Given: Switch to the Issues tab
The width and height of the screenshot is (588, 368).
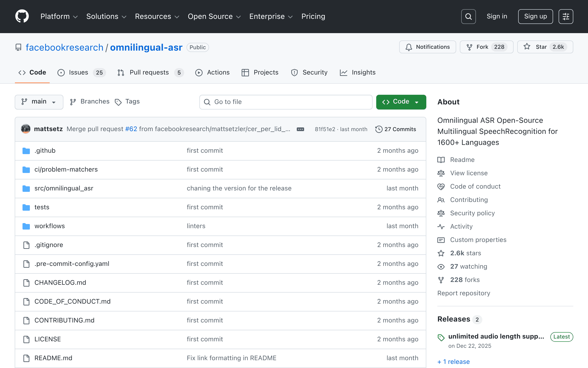Looking at the screenshot, I should pyautogui.click(x=82, y=72).
